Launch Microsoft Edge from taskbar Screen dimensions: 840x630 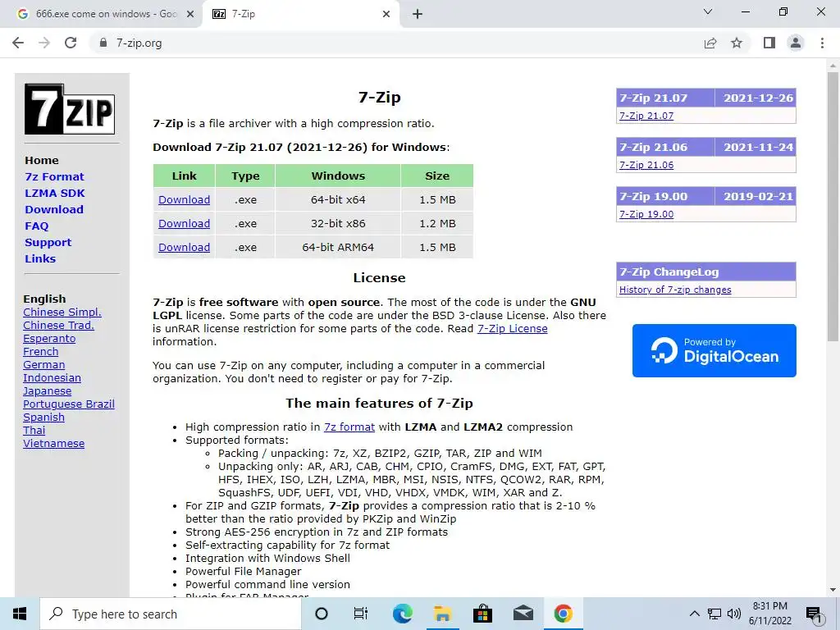(402, 614)
